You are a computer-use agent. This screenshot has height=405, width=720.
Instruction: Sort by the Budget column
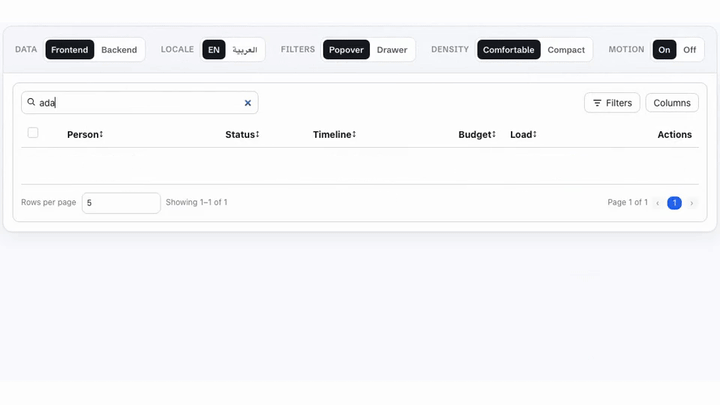tap(477, 135)
